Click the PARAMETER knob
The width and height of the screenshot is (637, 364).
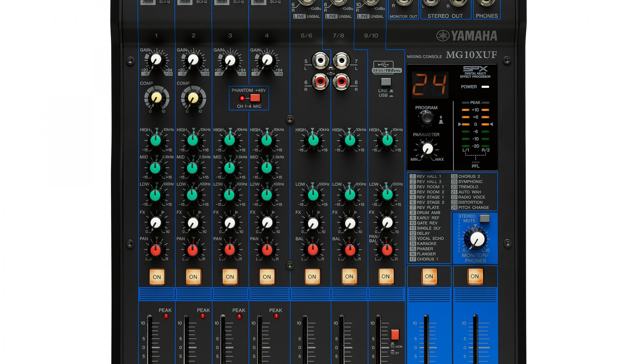[427, 149]
